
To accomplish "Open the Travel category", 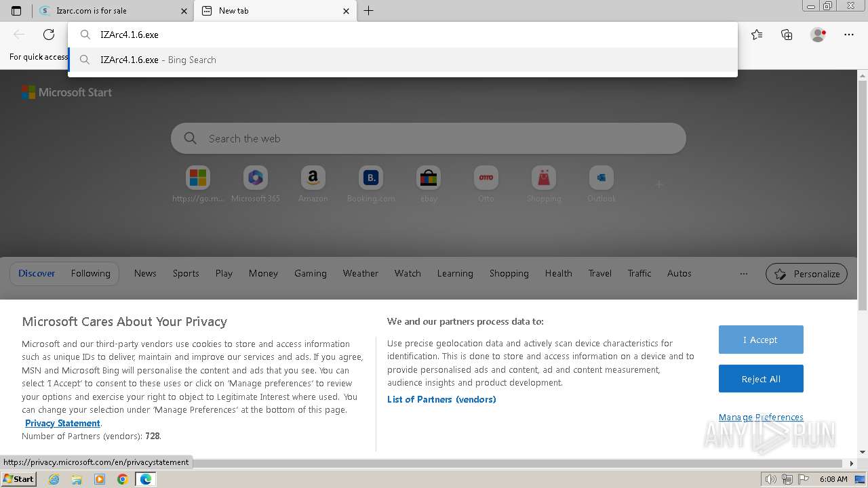I will (x=600, y=273).
